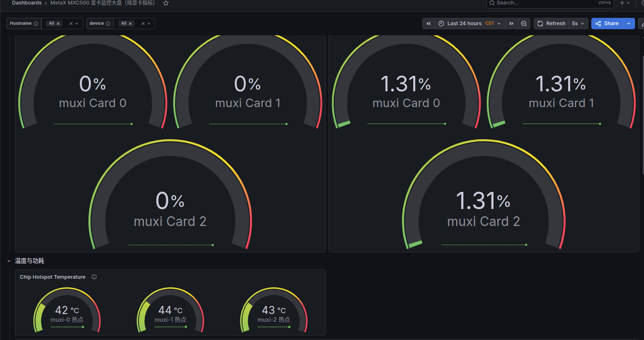Open the Chip Hotspot Temperature panel title
Viewport: 644px width, 340px height.
(x=53, y=277)
